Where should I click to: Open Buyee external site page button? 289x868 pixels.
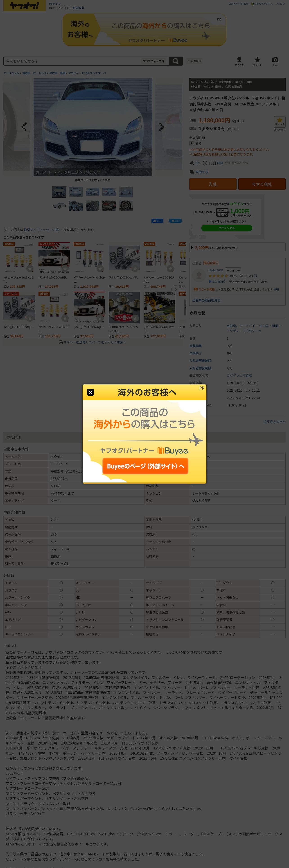pos(145,466)
